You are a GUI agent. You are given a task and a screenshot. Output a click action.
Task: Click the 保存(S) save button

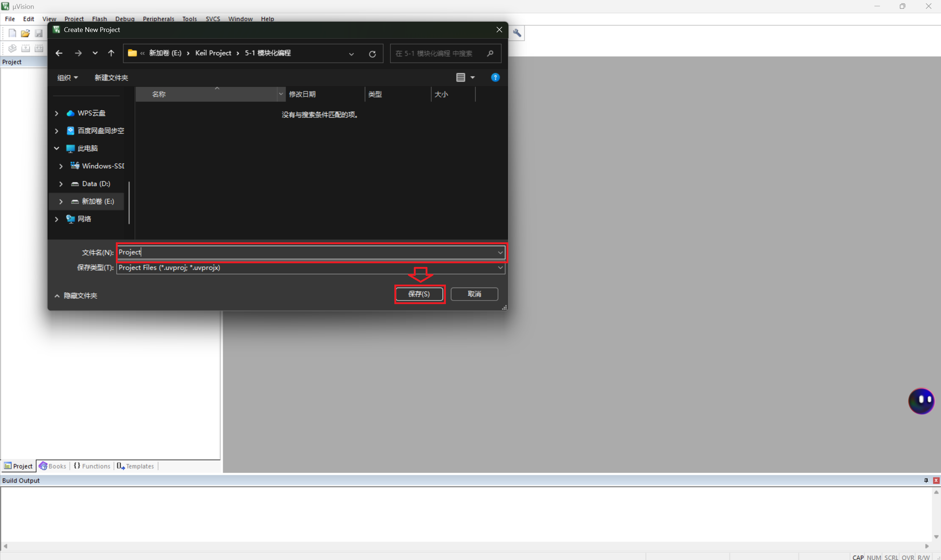click(419, 294)
